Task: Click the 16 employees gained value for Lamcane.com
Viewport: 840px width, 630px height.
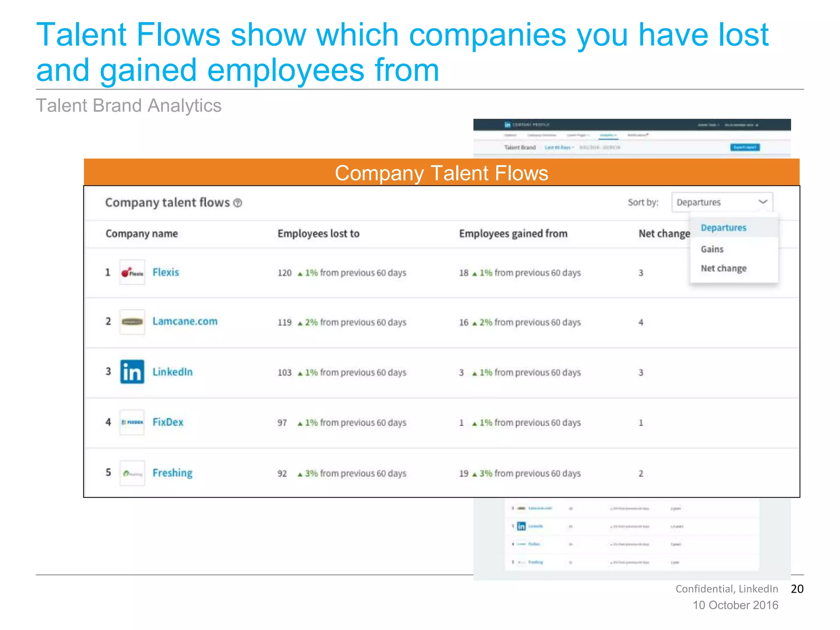Action: pyautogui.click(x=463, y=323)
